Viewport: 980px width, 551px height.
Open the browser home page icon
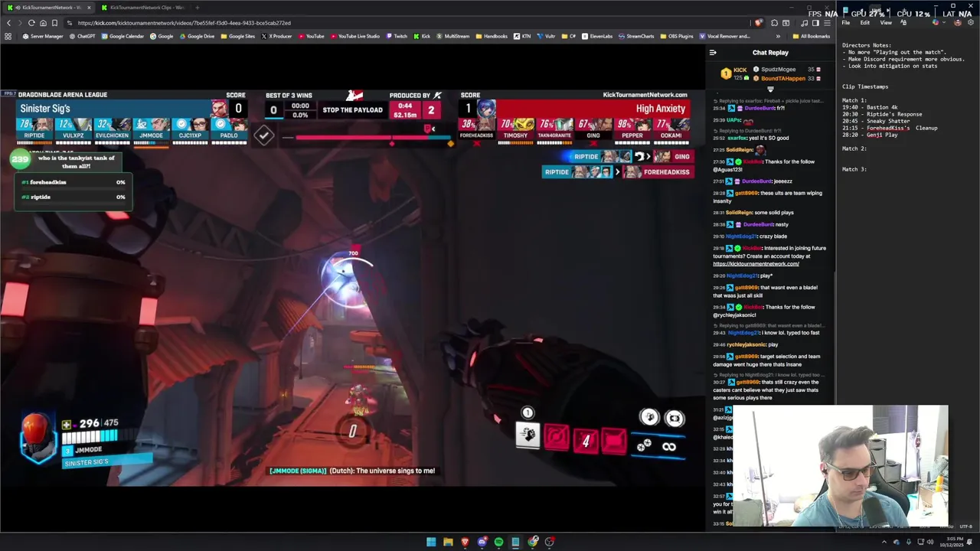(x=43, y=23)
